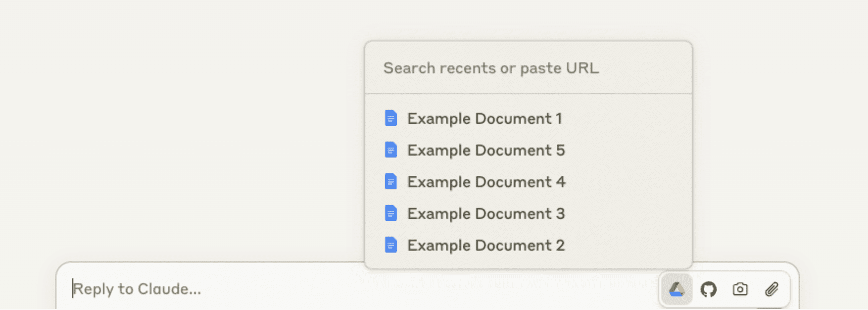Click the doc icon beside Example Document 5
Viewport: 868px width, 310px height.
tap(391, 150)
